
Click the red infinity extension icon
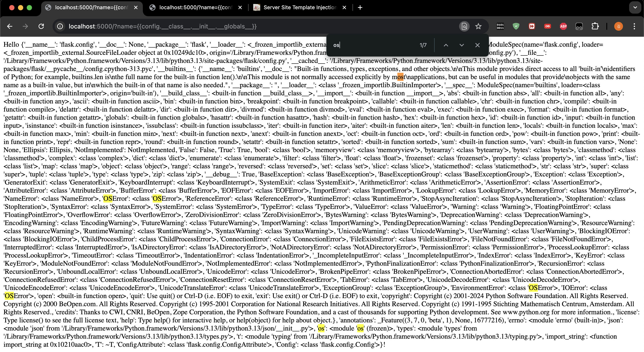[x=547, y=26]
